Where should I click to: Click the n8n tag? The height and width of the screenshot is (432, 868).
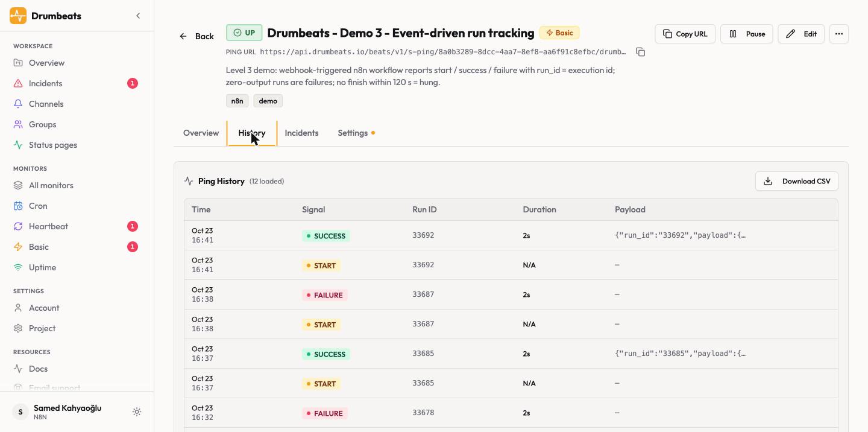click(237, 101)
